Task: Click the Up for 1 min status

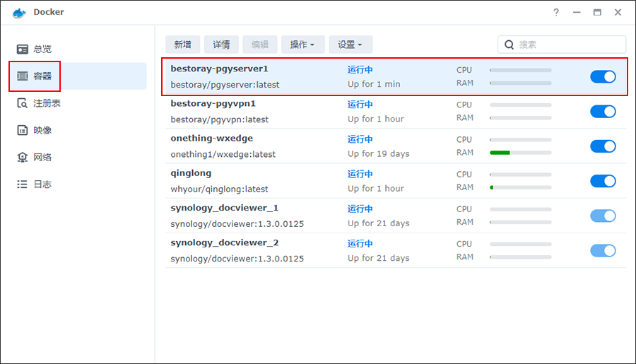Action: click(374, 84)
